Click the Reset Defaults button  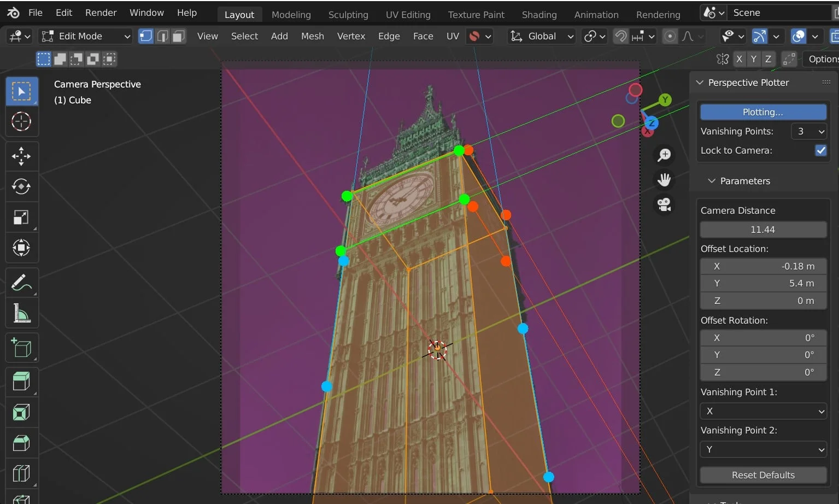click(x=763, y=475)
